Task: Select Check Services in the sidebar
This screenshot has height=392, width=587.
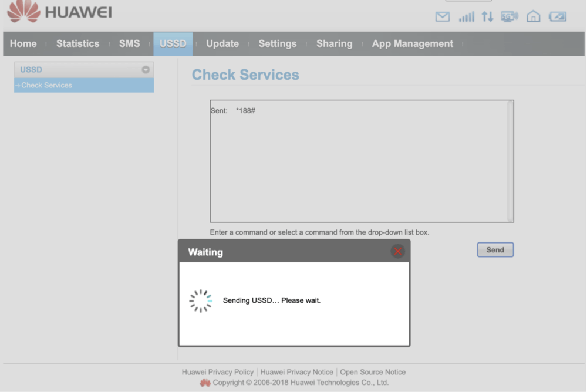Action: 47,85
